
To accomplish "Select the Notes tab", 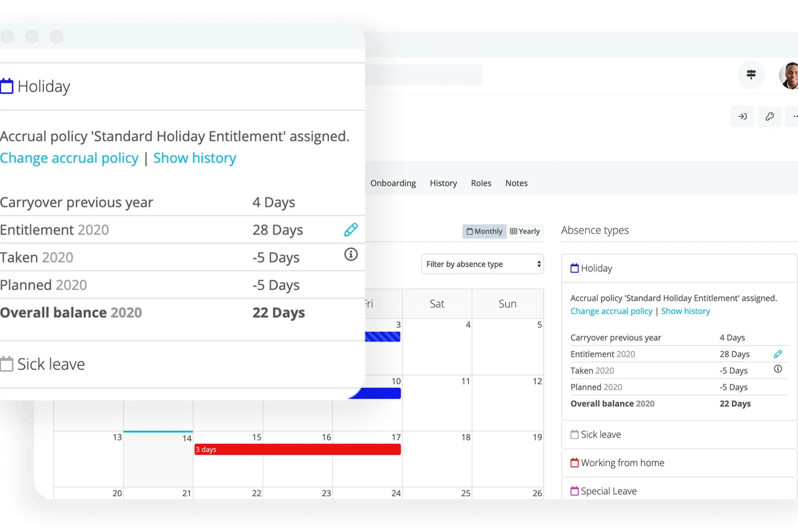I will pos(516,183).
